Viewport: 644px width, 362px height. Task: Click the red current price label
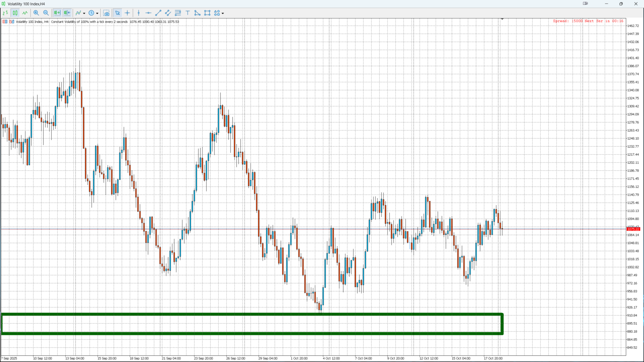(633, 229)
